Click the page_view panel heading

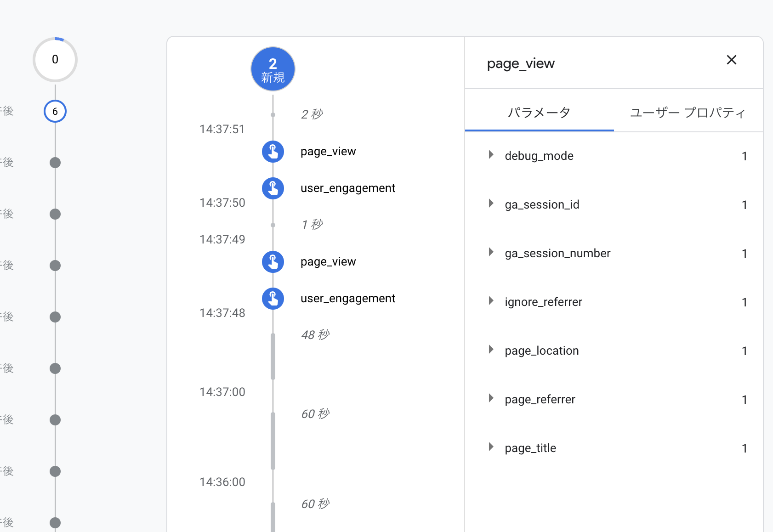pos(521,63)
